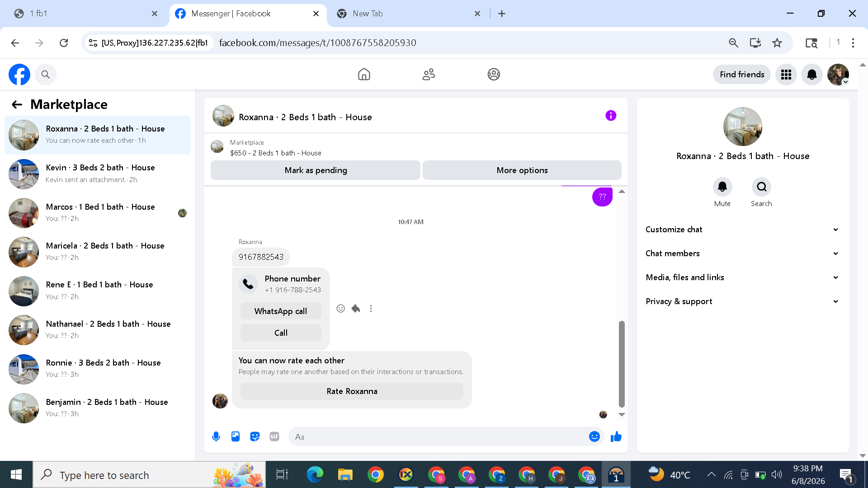This screenshot has height=488, width=868.
Task: Expand Customize chat section
Action: [742, 230]
